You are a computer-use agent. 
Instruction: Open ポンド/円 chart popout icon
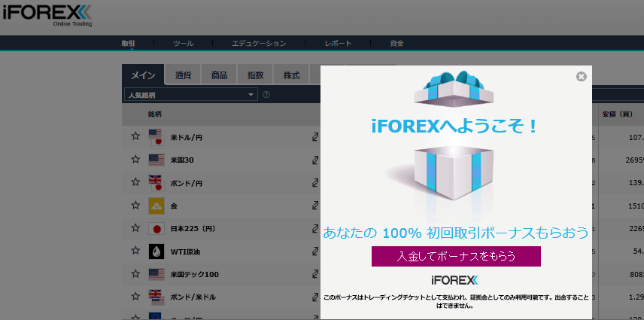click(315, 182)
